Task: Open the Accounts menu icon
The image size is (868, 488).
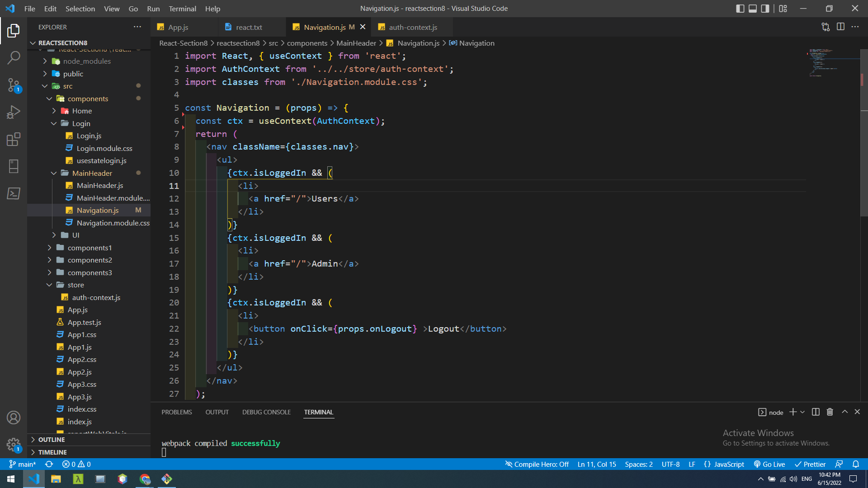Action: pyautogui.click(x=14, y=418)
